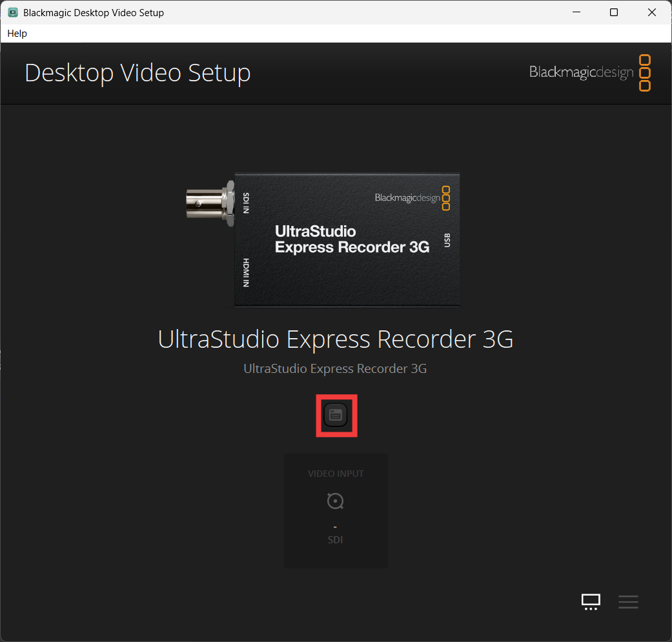Click the app icon in the title bar
Viewport: 672px width, 642px height.
[13, 12]
